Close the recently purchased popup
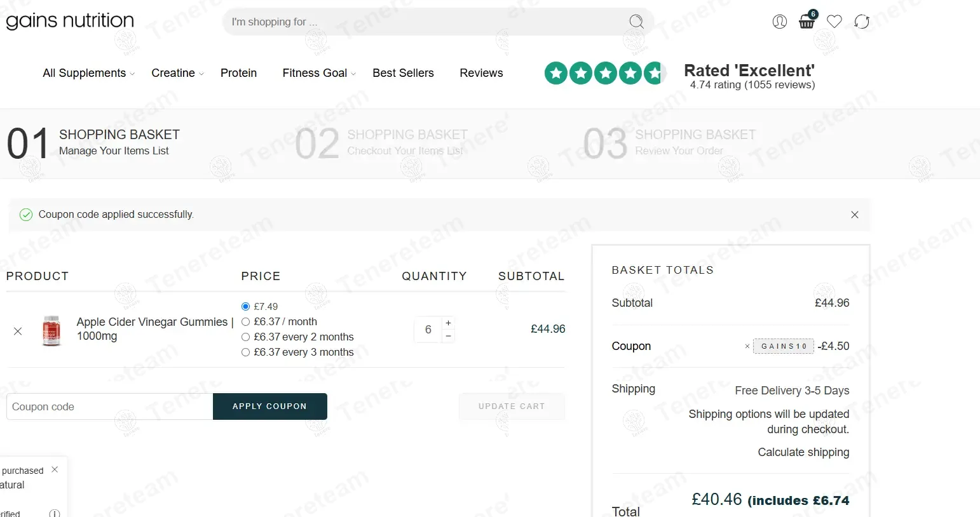The width and height of the screenshot is (980, 517). [55, 469]
